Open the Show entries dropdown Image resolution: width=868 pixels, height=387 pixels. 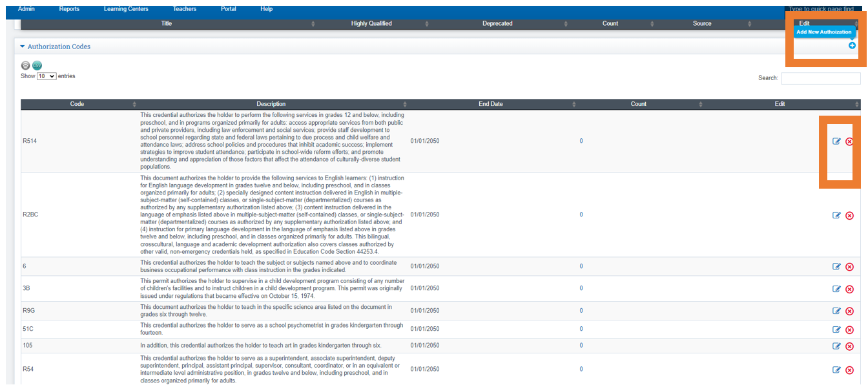coord(45,76)
